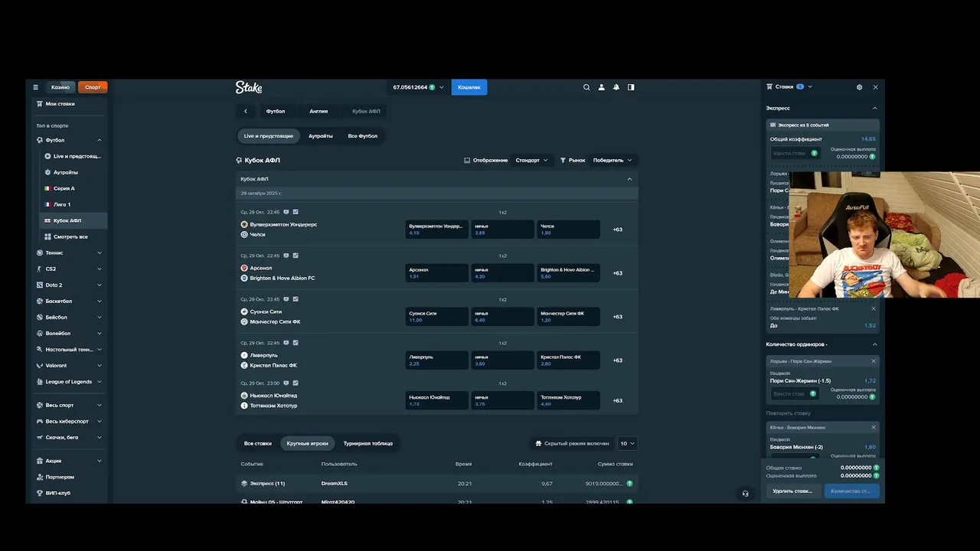Switch to Казино mode
Image resolution: width=980 pixels, height=551 pixels.
click(x=60, y=87)
